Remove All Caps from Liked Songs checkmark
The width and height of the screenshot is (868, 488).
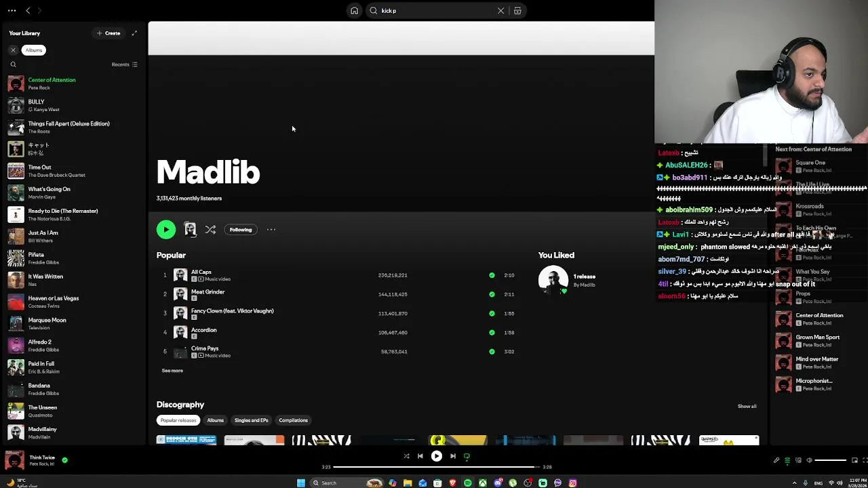coord(492,275)
